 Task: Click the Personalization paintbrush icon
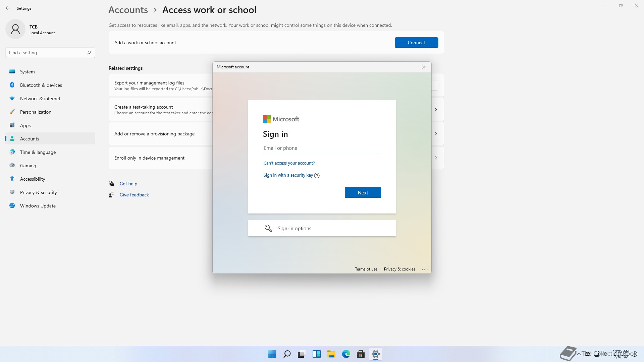point(12,112)
